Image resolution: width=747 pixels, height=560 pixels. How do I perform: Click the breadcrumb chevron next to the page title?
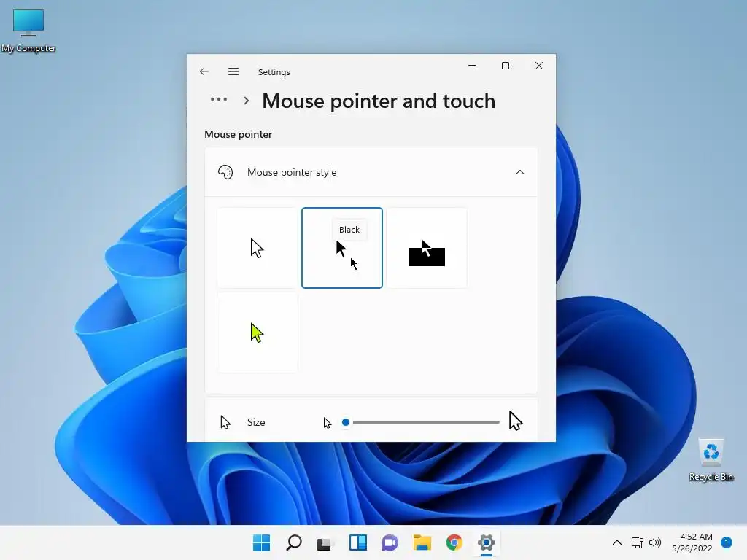pos(247,101)
